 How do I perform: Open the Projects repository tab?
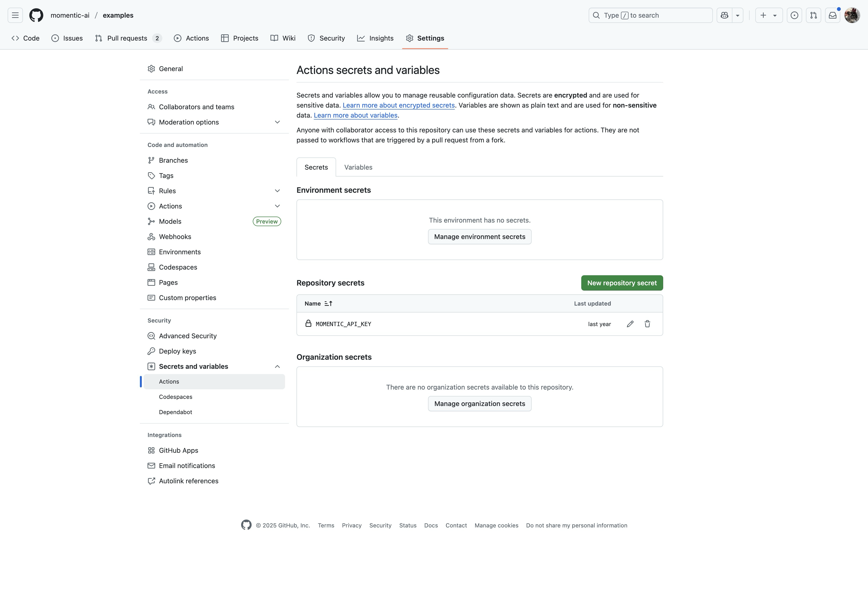point(240,38)
